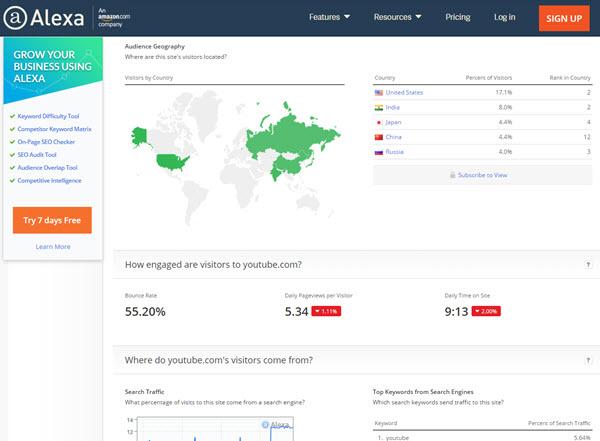Expand the Resources dropdown menu
The image size is (600, 441).
click(x=398, y=17)
